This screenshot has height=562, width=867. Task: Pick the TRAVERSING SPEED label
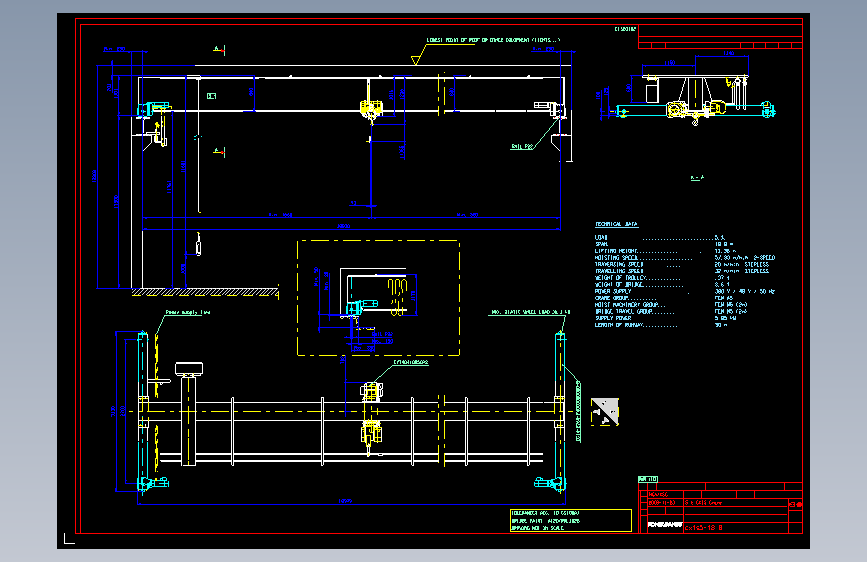[x=619, y=264]
